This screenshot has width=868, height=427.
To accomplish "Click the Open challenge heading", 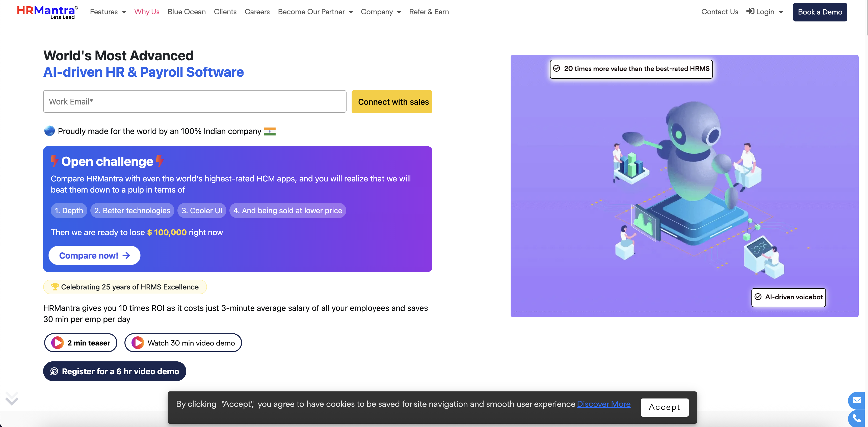I will (x=107, y=162).
